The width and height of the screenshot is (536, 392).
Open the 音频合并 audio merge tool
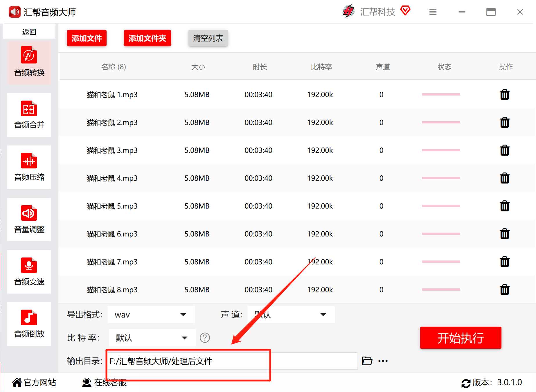[29, 115]
